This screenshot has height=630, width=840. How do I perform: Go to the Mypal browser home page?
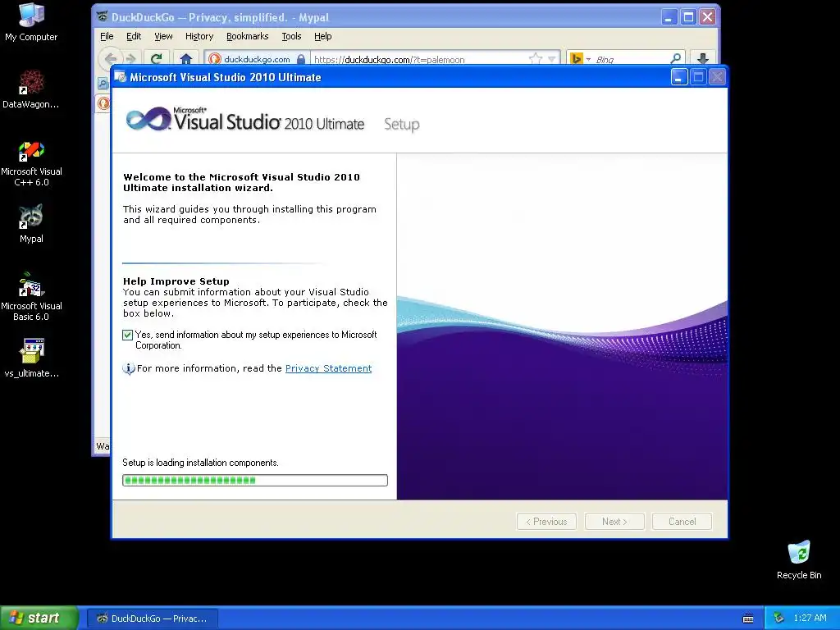click(186, 59)
